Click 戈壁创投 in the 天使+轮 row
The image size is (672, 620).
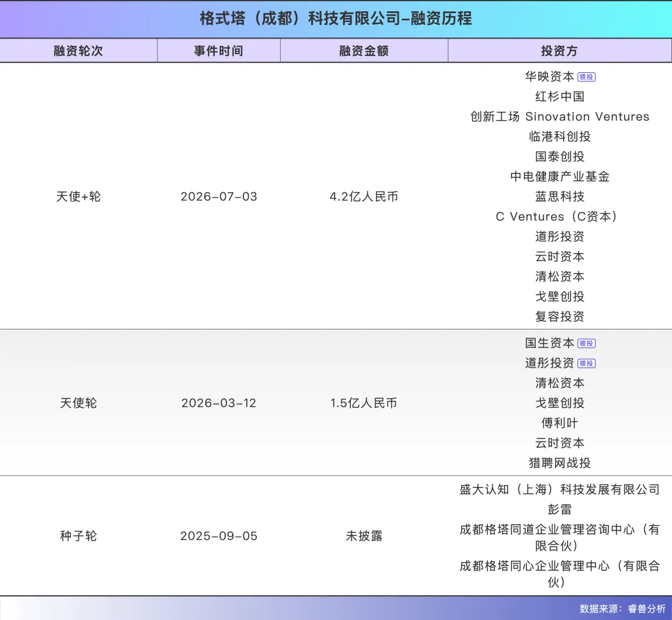click(560, 297)
